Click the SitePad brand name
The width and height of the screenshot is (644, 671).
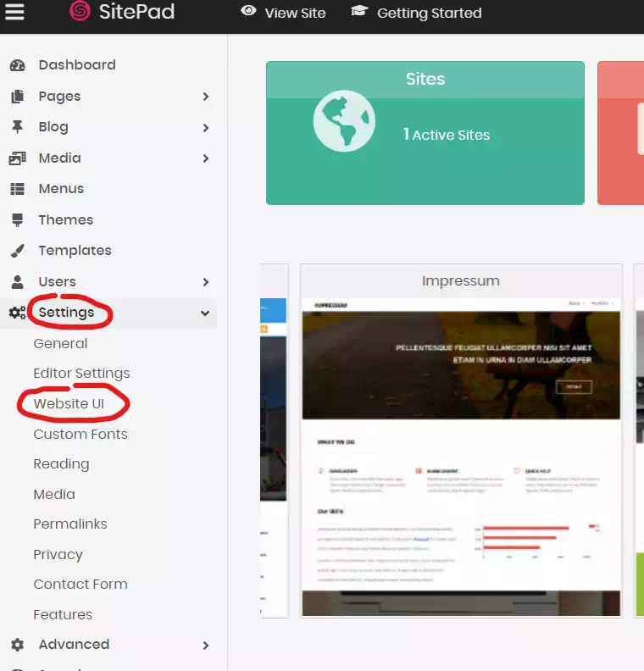pyautogui.click(x=137, y=12)
